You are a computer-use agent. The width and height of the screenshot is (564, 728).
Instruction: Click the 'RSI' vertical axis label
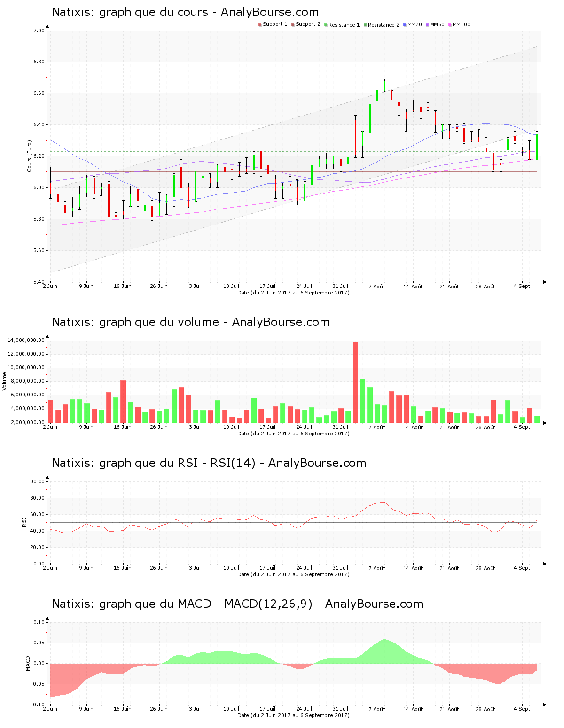(24, 522)
